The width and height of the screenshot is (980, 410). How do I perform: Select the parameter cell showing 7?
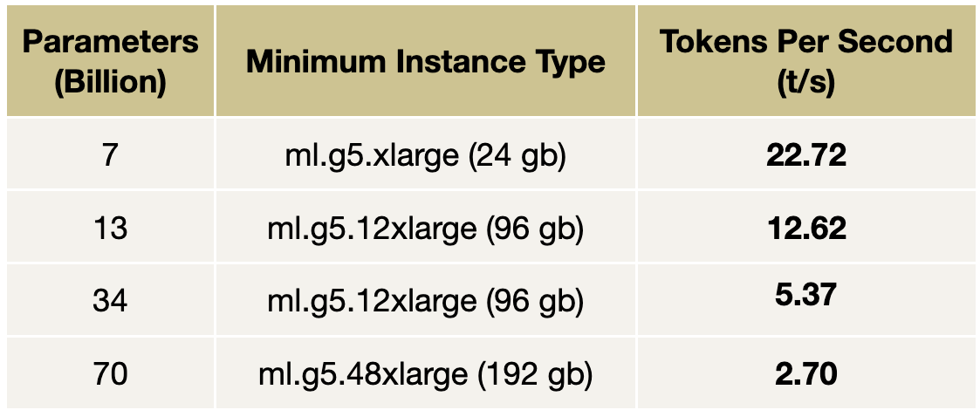(110, 157)
